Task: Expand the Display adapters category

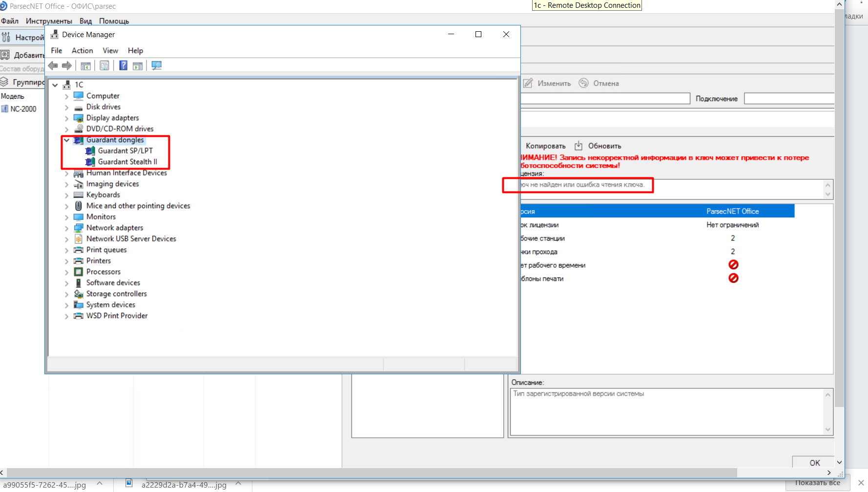Action: (x=66, y=118)
